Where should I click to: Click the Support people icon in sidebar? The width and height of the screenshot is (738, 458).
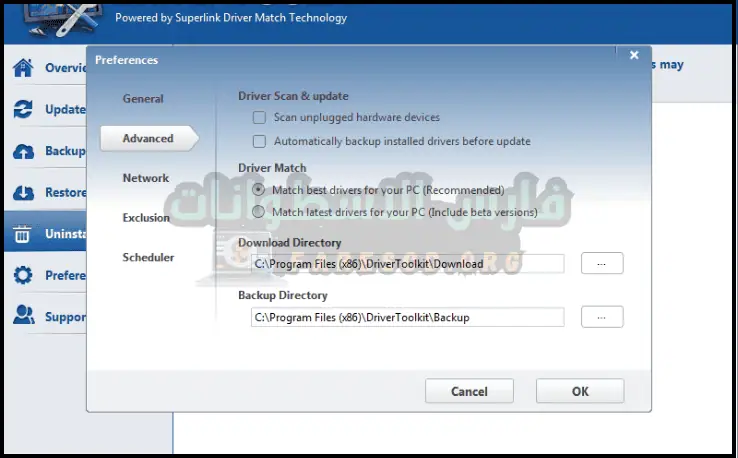(x=23, y=317)
